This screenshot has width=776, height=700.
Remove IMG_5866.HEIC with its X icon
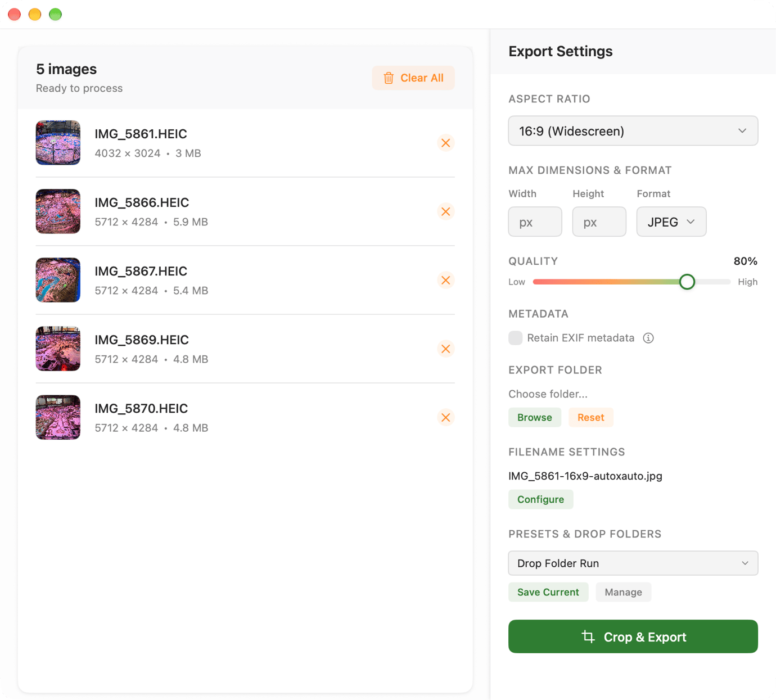pyautogui.click(x=445, y=211)
